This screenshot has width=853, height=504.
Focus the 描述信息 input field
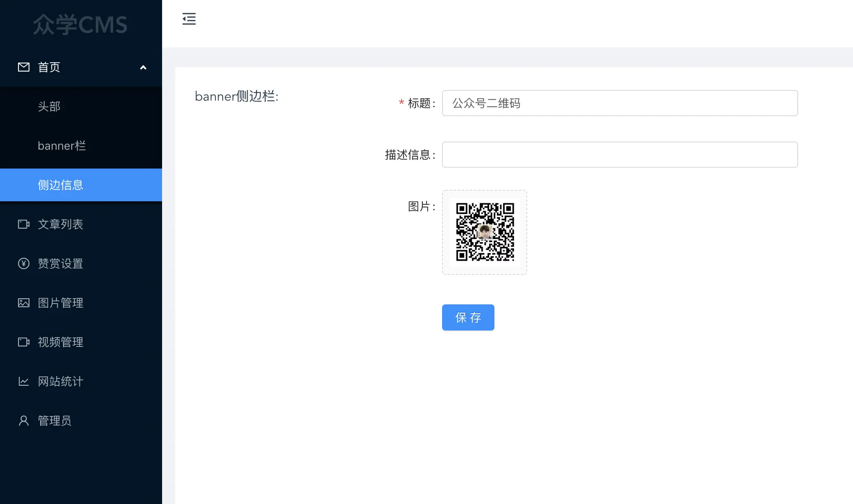coord(620,155)
